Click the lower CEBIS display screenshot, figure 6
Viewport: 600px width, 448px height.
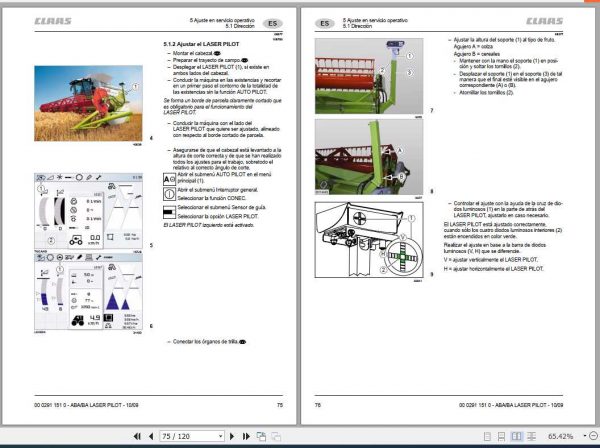pos(88,291)
